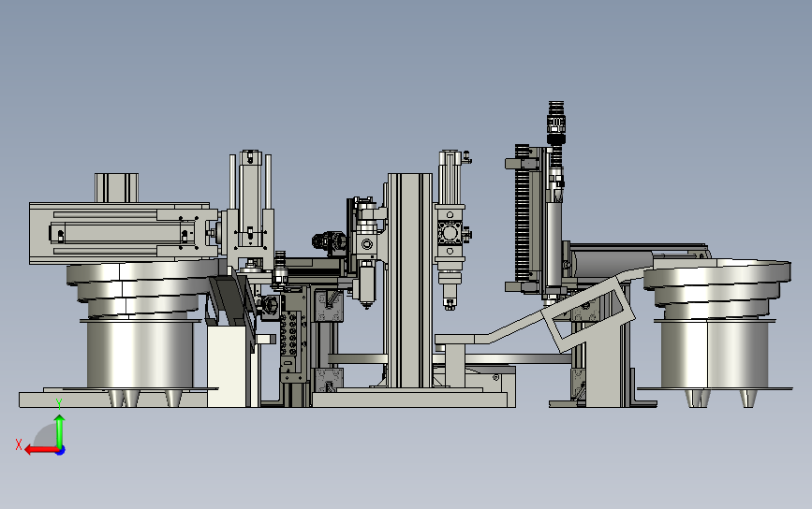The width and height of the screenshot is (812, 509).
Task: Select the left vibratory bowl feeder drum
Action: (140, 354)
